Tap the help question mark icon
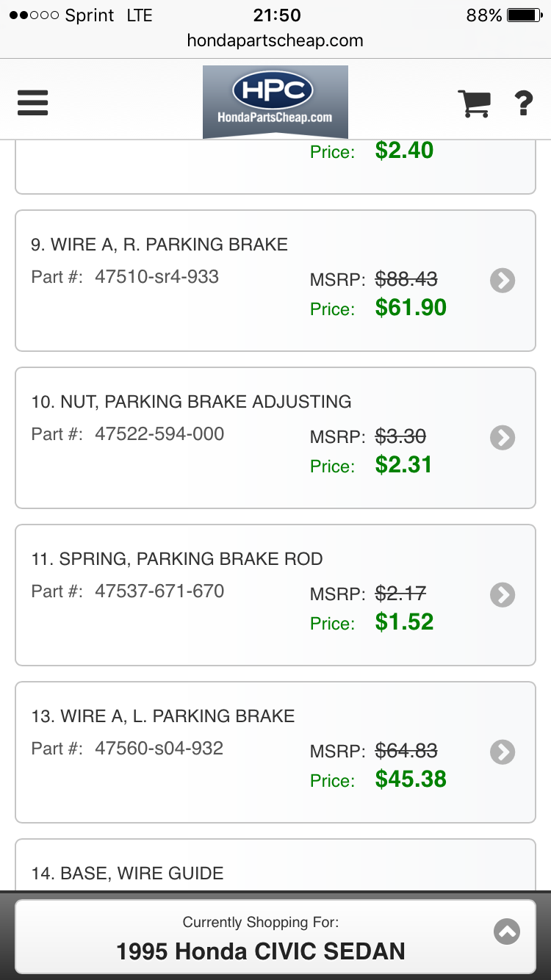 [x=523, y=104]
